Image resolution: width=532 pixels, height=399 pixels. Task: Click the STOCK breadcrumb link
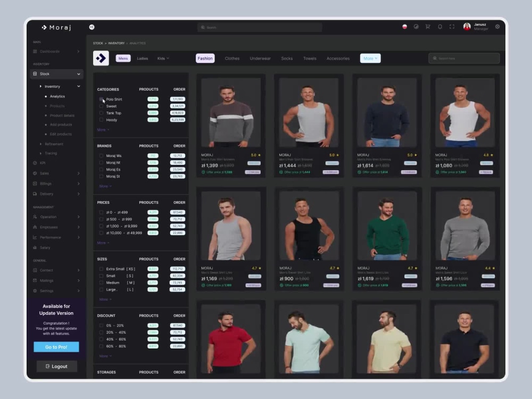(x=98, y=43)
